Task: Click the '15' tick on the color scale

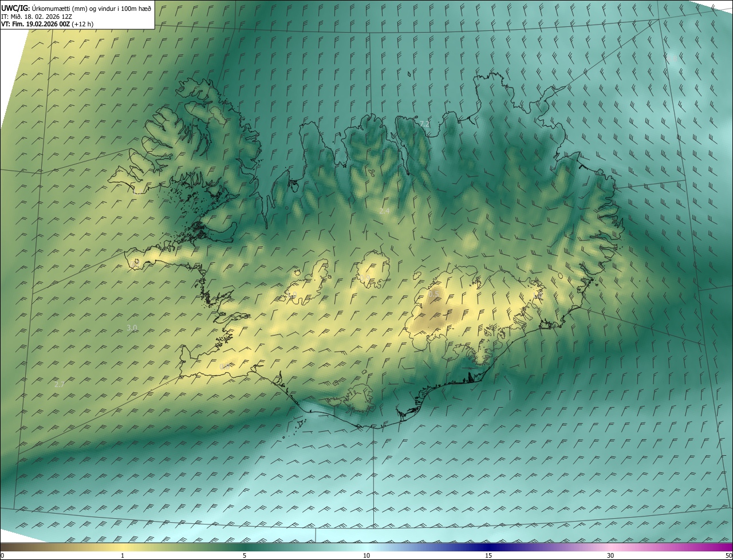Action: [488, 556]
